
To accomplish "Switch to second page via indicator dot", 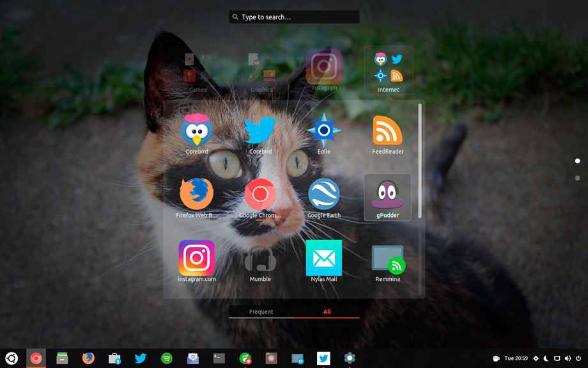I will 578,178.
